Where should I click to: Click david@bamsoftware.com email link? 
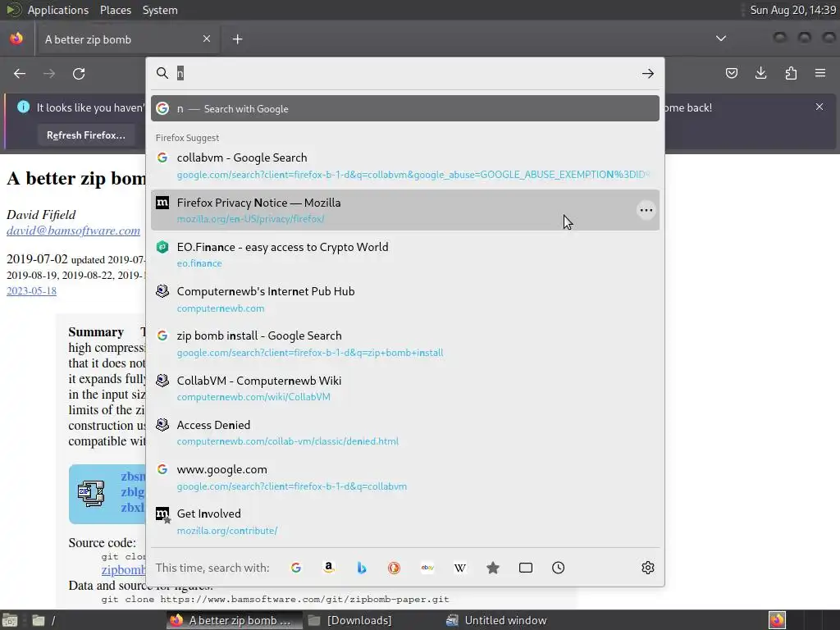click(x=73, y=231)
